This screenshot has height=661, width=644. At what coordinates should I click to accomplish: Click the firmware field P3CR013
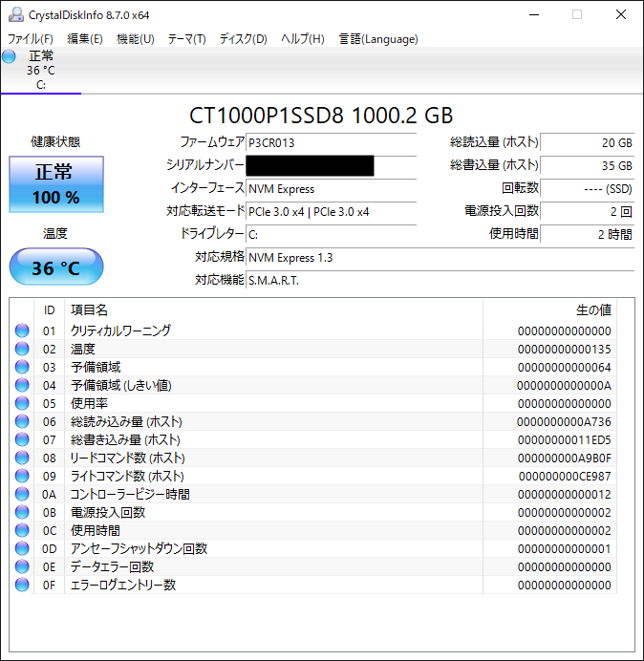(331, 143)
